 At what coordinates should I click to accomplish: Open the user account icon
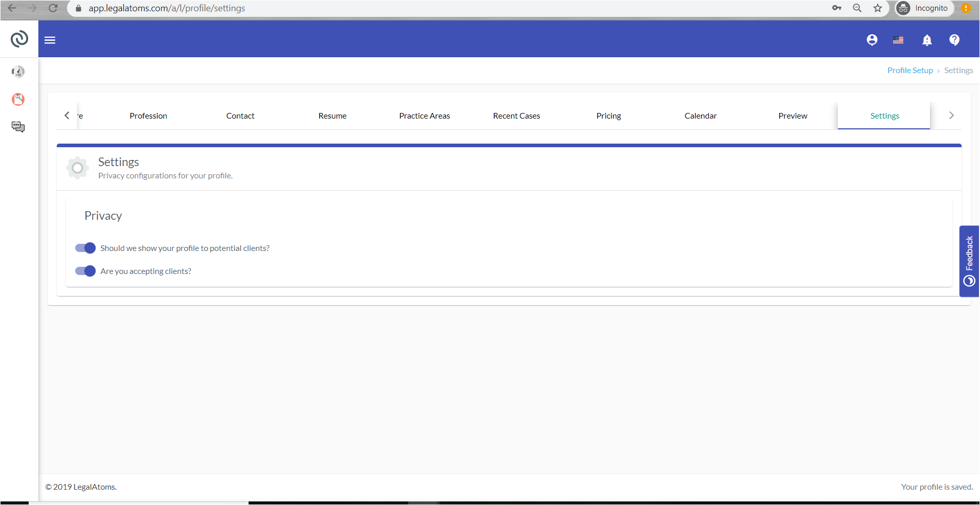pyautogui.click(x=872, y=40)
